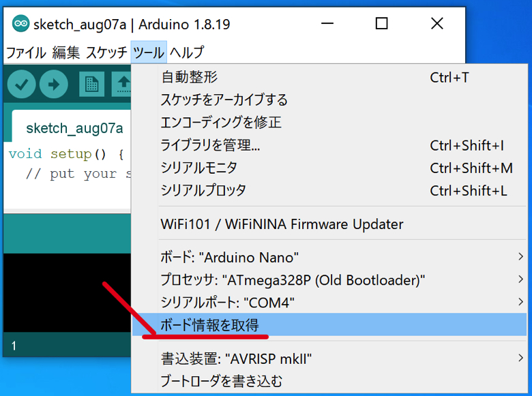Expand the 書込装置: "AVRISP mkII" submenu
The height and width of the screenshot is (396, 532).
(x=329, y=359)
